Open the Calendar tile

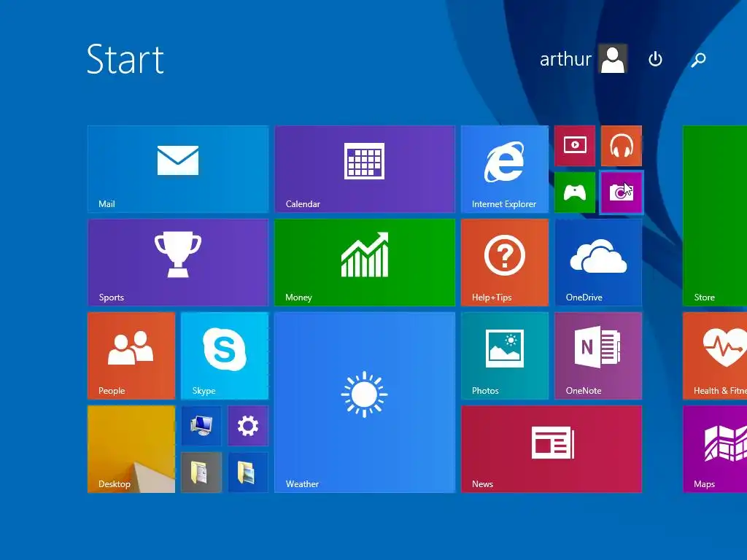pyautogui.click(x=365, y=169)
